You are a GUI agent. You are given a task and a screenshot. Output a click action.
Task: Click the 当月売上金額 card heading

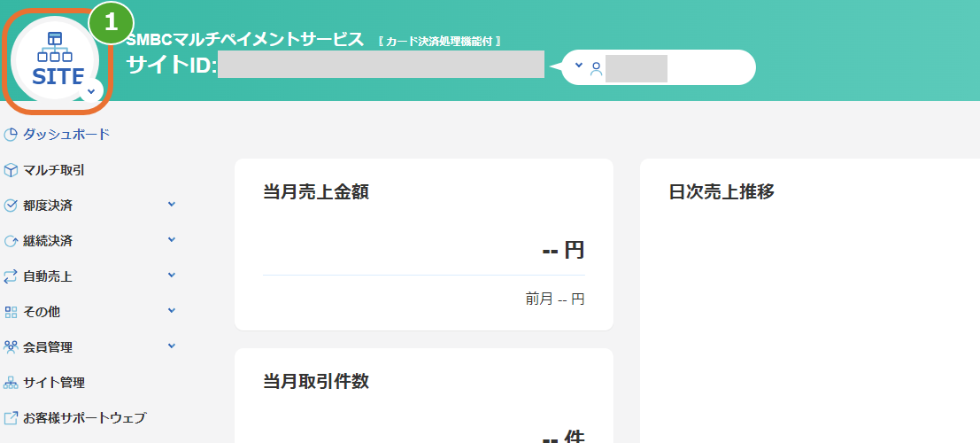point(316,192)
